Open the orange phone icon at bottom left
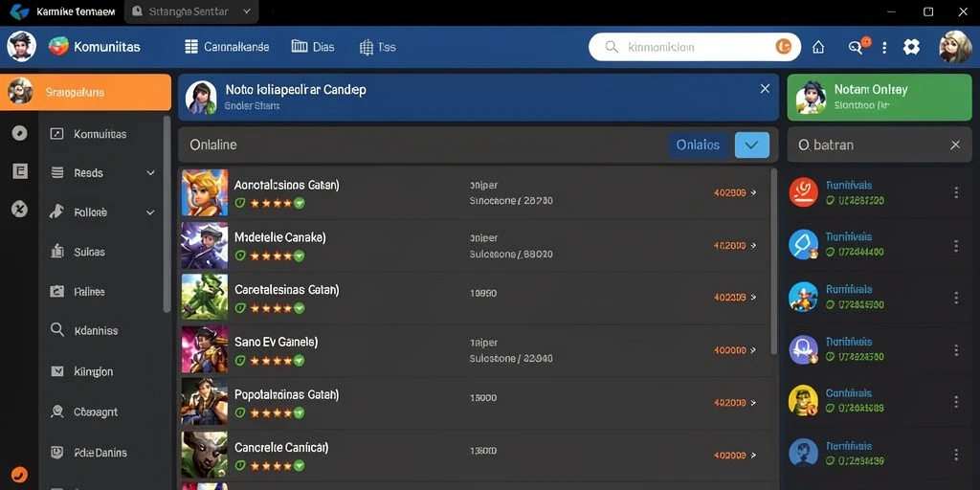Image resolution: width=980 pixels, height=490 pixels. pyautogui.click(x=19, y=475)
